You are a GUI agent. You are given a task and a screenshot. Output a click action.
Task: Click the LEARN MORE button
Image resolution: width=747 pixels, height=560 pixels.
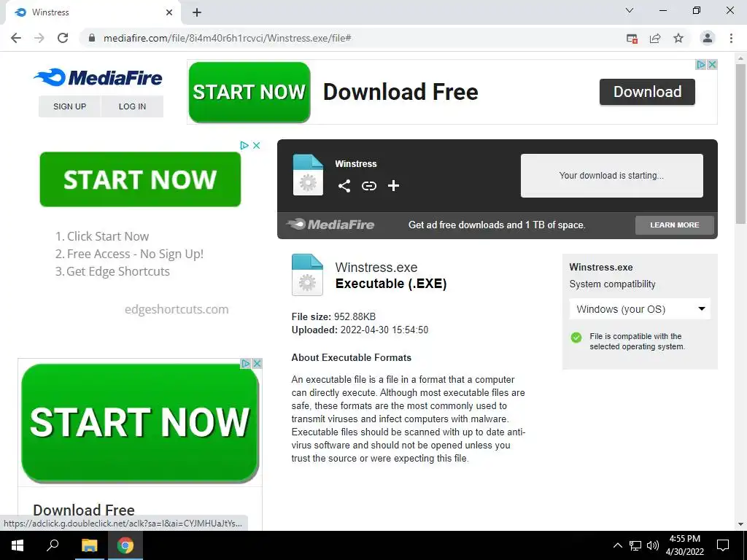coord(675,225)
